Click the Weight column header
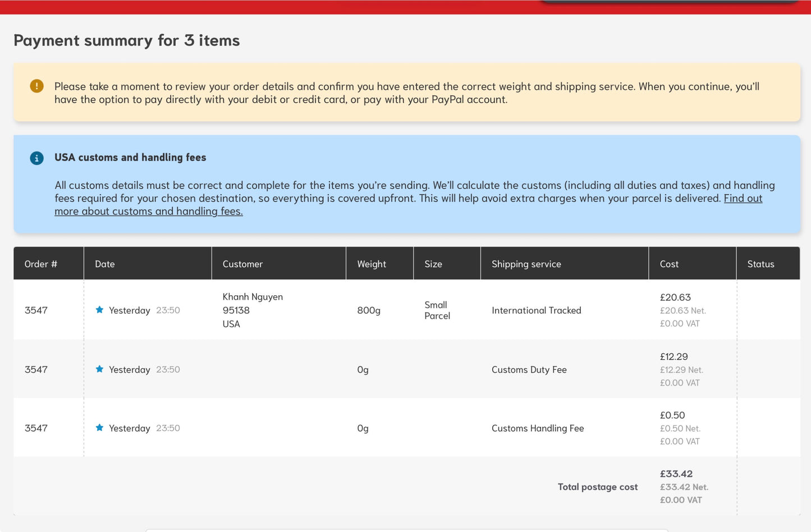 (x=372, y=264)
